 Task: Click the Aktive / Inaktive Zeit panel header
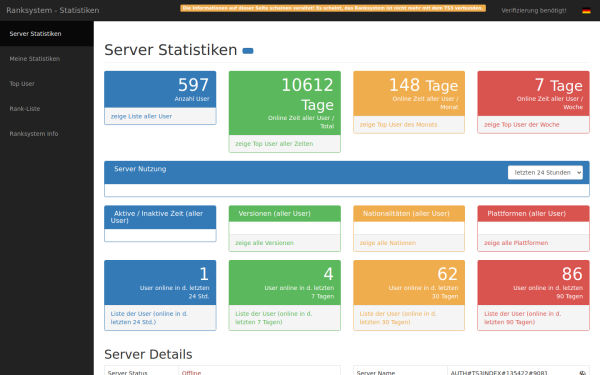[160, 217]
